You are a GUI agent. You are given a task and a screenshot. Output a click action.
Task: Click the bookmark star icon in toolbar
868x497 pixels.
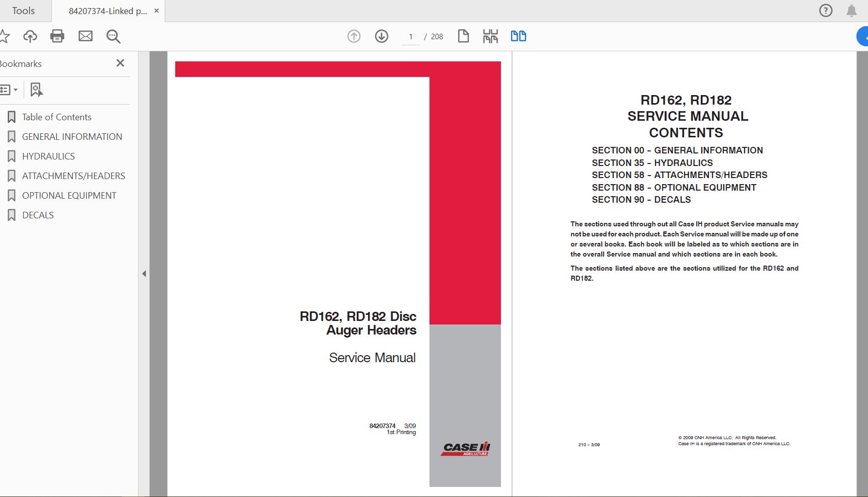point(4,36)
